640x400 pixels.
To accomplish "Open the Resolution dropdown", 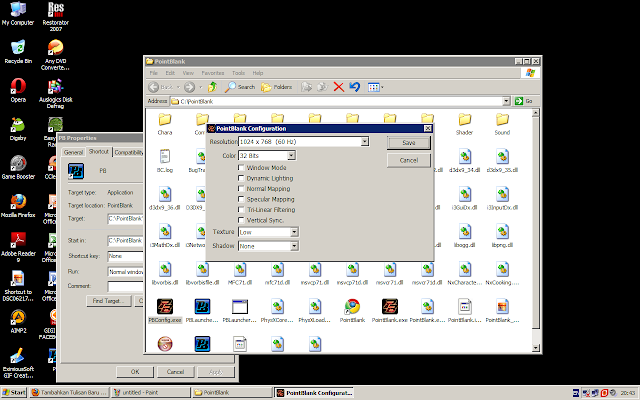I will (364, 142).
